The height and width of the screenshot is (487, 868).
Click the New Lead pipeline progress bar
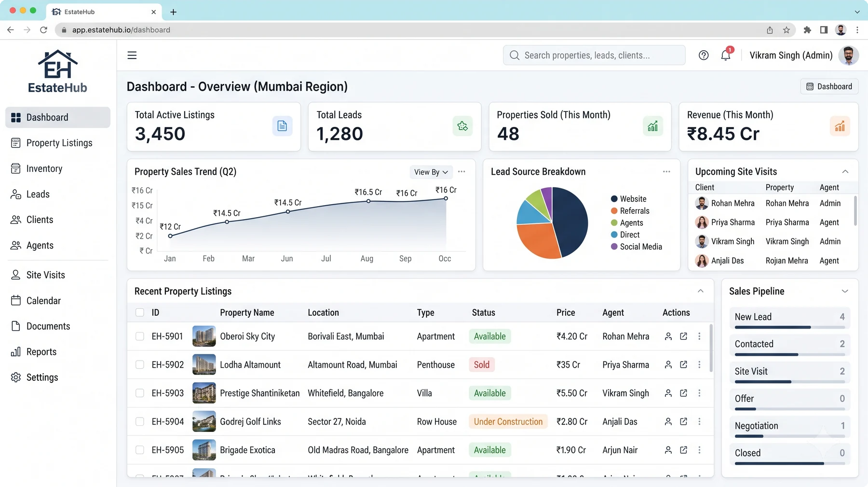pyautogui.click(x=789, y=327)
